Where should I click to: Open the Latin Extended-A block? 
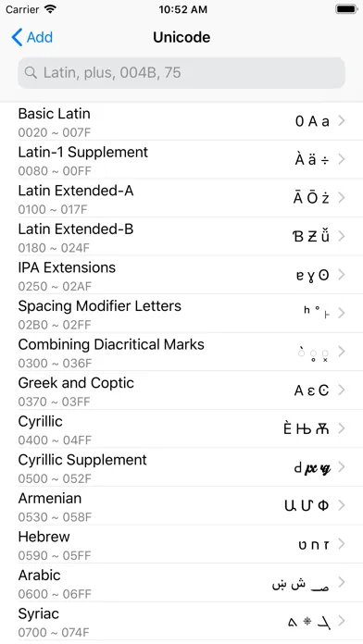click(181, 198)
